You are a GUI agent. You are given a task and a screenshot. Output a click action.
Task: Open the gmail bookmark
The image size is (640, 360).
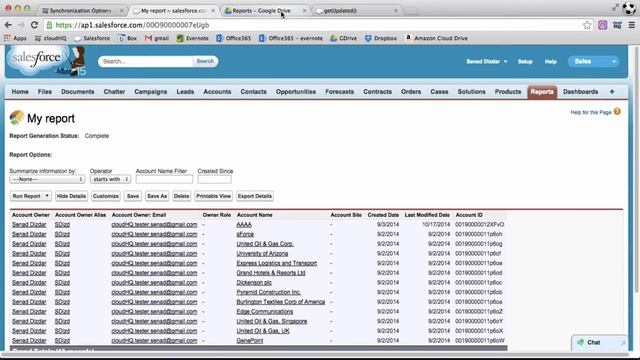click(x=157, y=38)
